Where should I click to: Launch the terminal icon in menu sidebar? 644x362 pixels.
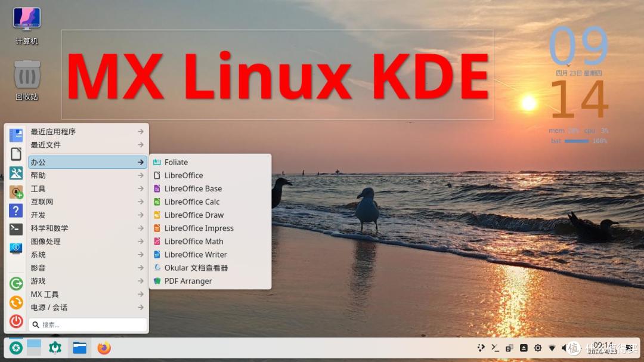16,229
